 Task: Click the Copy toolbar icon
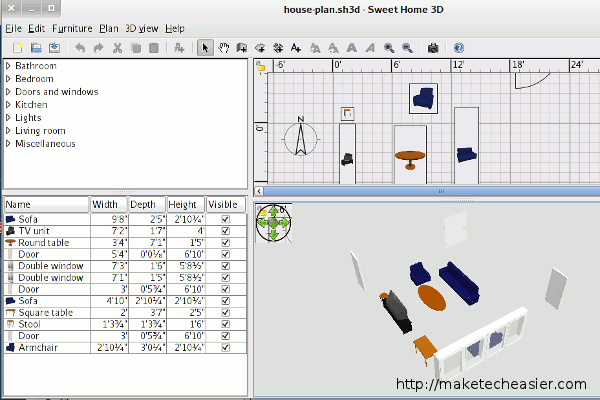(135, 48)
